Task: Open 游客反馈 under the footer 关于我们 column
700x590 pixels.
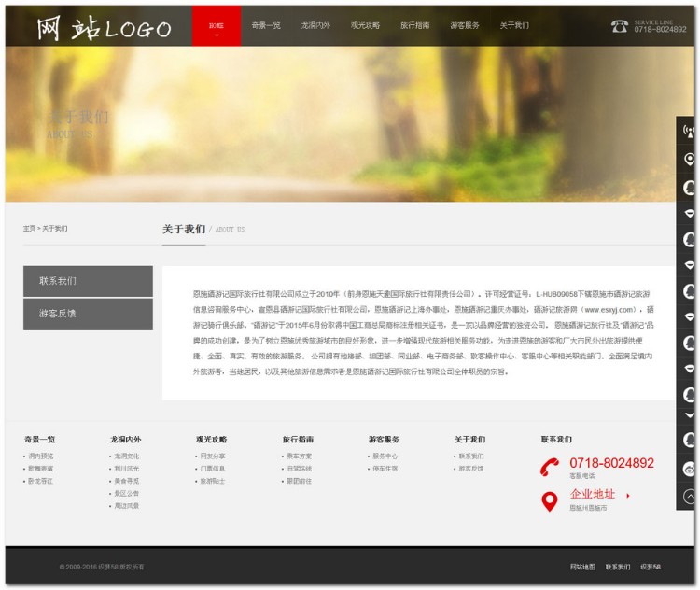Action: point(471,469)
